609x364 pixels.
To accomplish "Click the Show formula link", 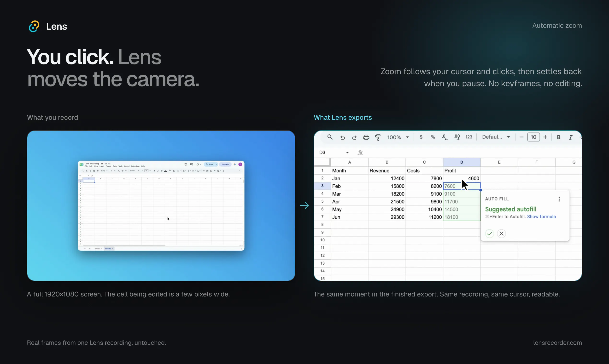I will pyautogui.click(x=541, y=216).
